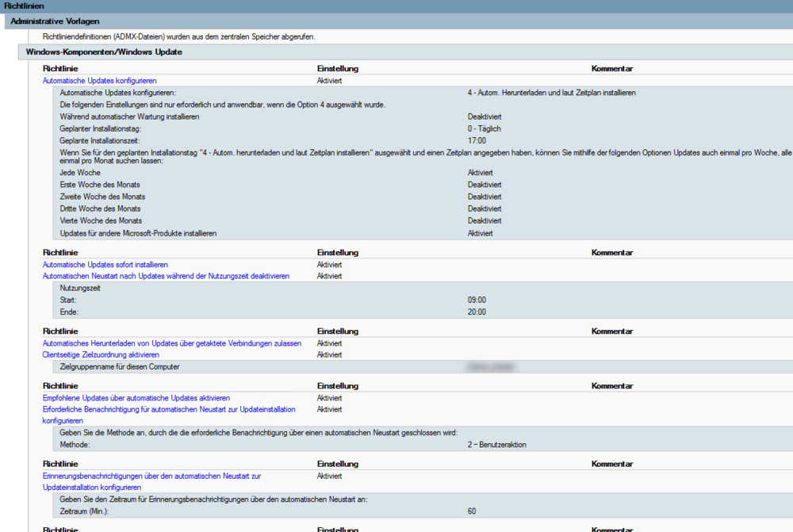This screenshot has width=793, height=532.
Task: Click the 20:00 Nutzungszeit end value
Action: click(x=477, y=312)
